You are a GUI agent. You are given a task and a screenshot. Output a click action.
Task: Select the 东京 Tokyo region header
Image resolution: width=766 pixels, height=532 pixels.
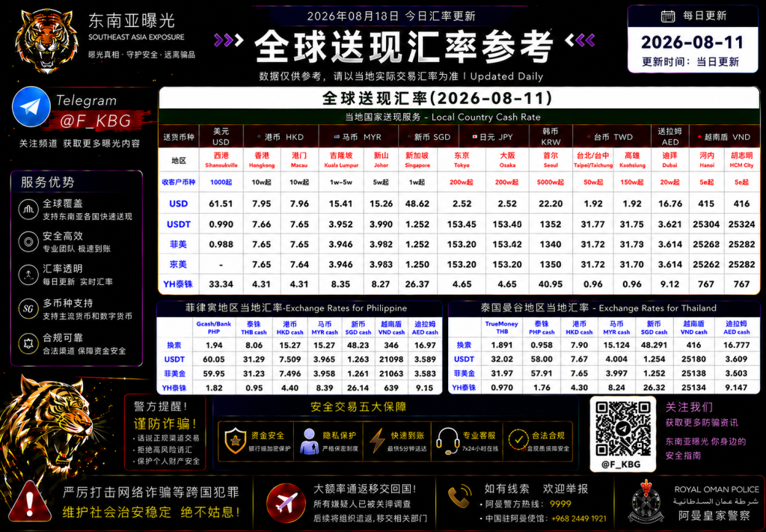pos(462,159)
